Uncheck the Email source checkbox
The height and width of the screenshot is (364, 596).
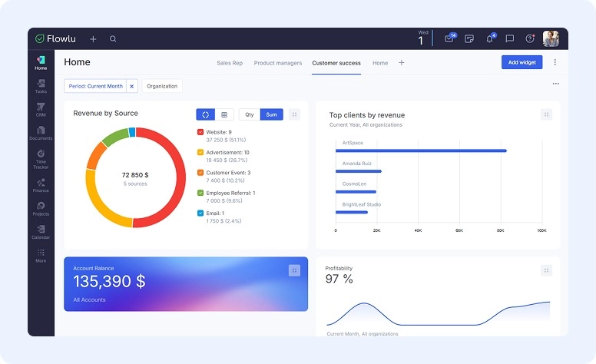coord(200,213)
